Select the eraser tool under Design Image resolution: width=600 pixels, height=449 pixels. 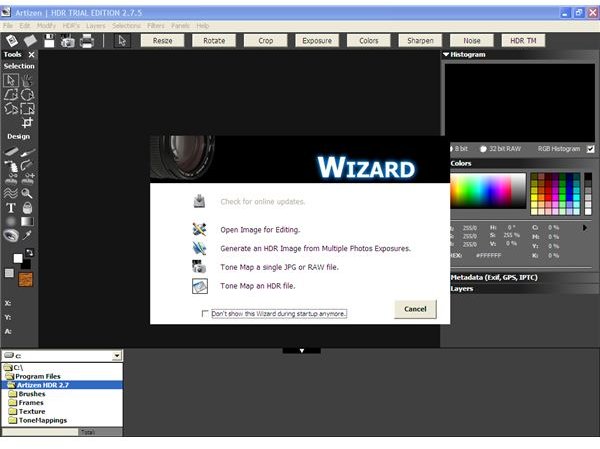pyautogui.click(x=11, y=152)
